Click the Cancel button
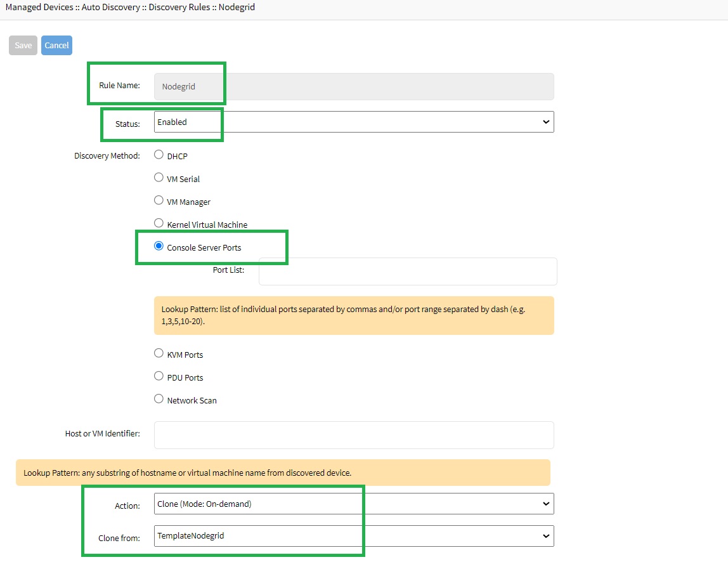This screenshot has height=562, width=728. (56, 45)
